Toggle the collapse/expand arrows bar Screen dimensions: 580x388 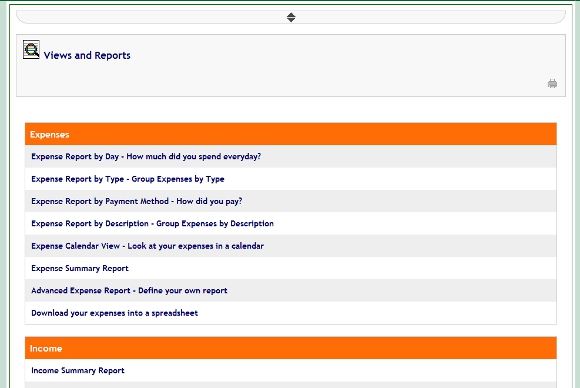[x=291, y=17]
